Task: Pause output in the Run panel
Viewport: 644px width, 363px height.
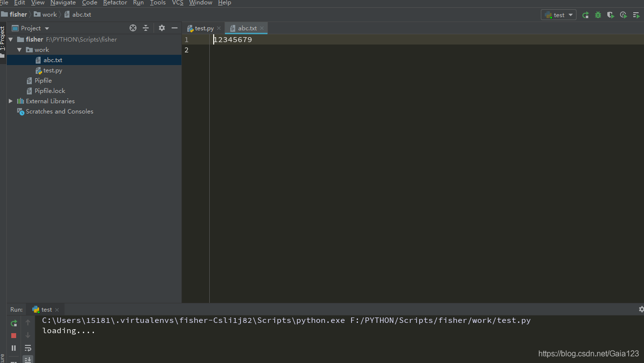Action: coord(14,348)
